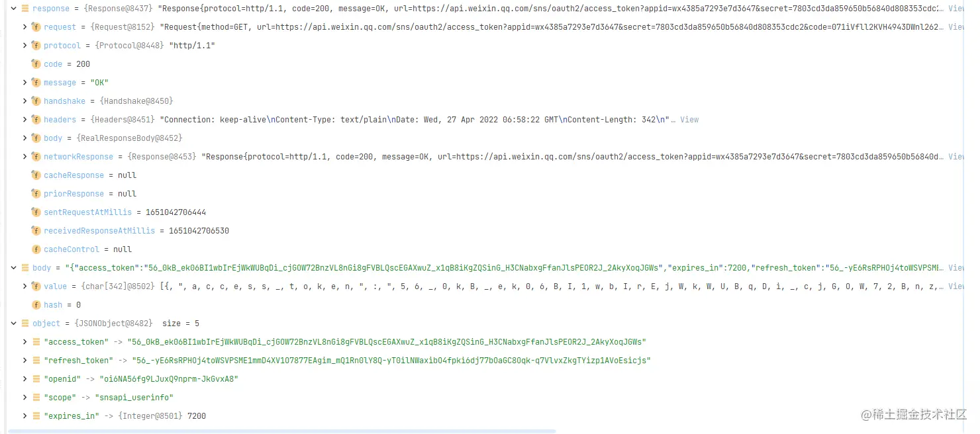The height and width of the screenshot is (434, 980).
Task: Select the "http/1.1" protocol value
Action: [x=192, y=46]
